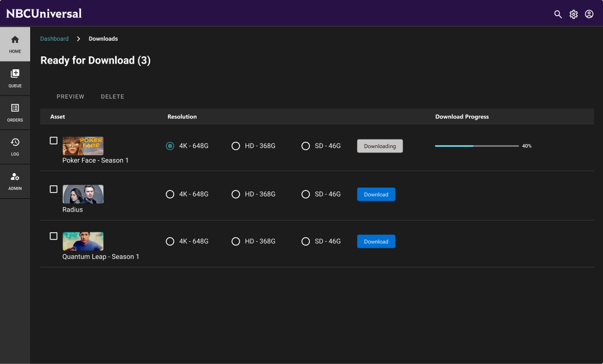Click Download button for Radius
This screenshot has height=364, width=603.
376,194
